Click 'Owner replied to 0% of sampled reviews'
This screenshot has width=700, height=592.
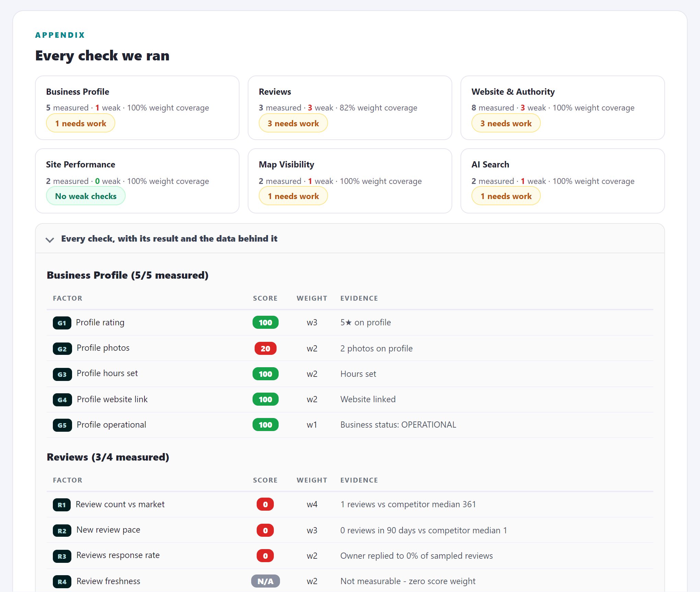pos(417,556)
